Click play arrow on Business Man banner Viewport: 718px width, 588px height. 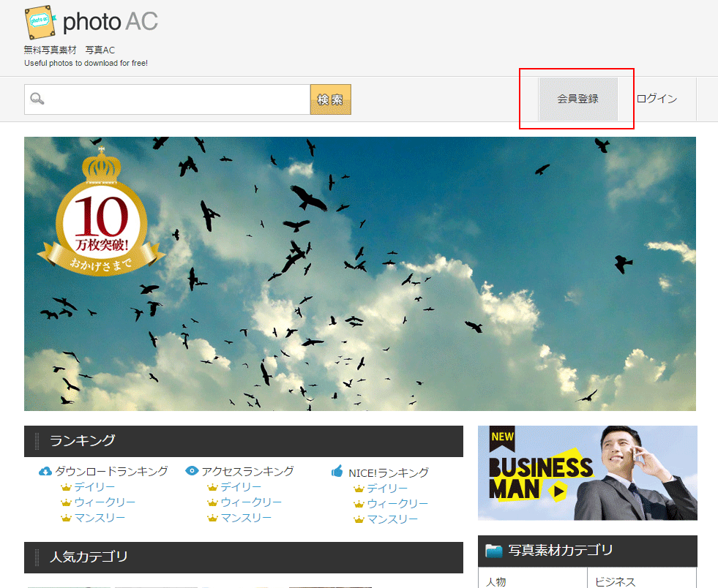558,491
